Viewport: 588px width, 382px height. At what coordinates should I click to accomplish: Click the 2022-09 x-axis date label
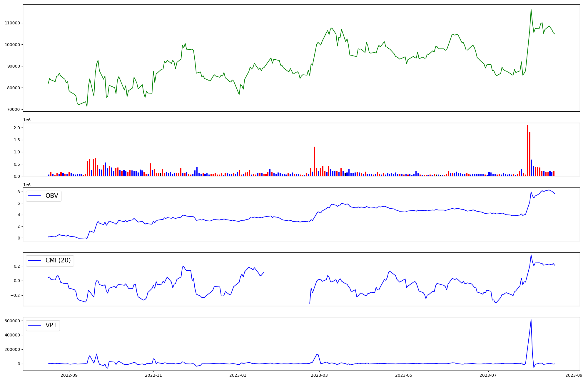point(69,375)
